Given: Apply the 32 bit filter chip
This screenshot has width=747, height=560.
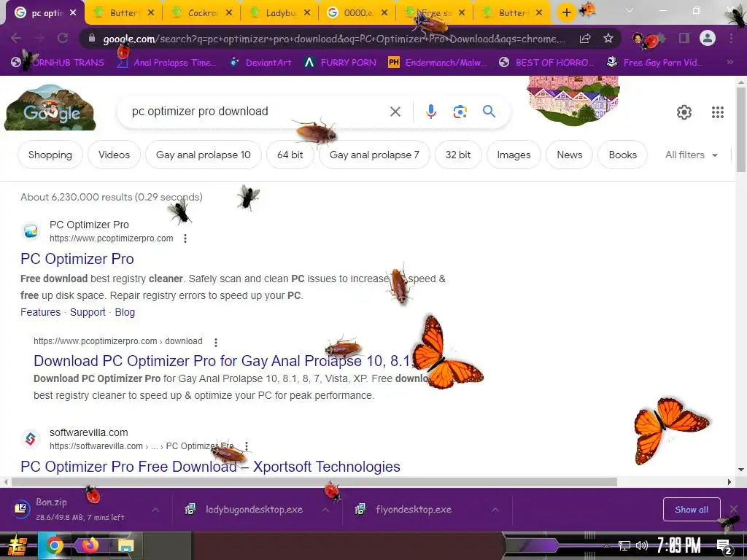Looking at the screenshot, I should pyautogui.click(x=458, y=155).
